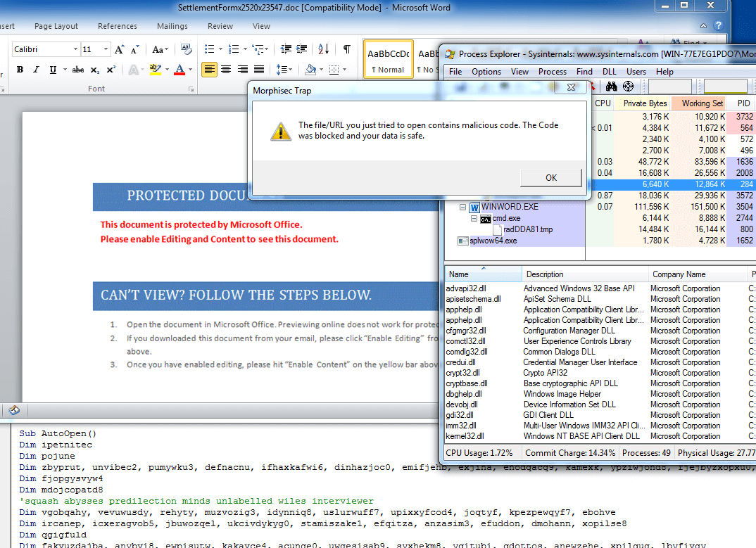Open the font size dropdown showing 11

click(106, 49)
